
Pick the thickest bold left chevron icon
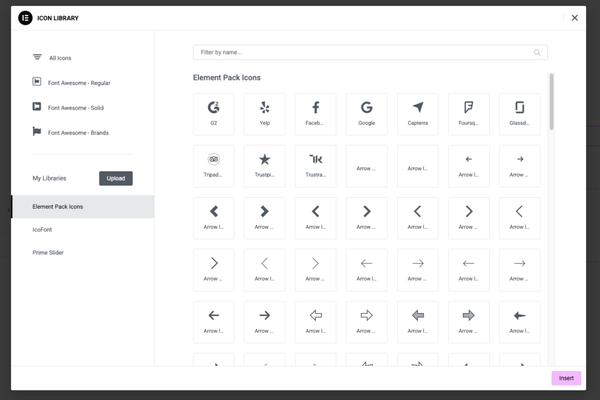(x=214, y=218)
